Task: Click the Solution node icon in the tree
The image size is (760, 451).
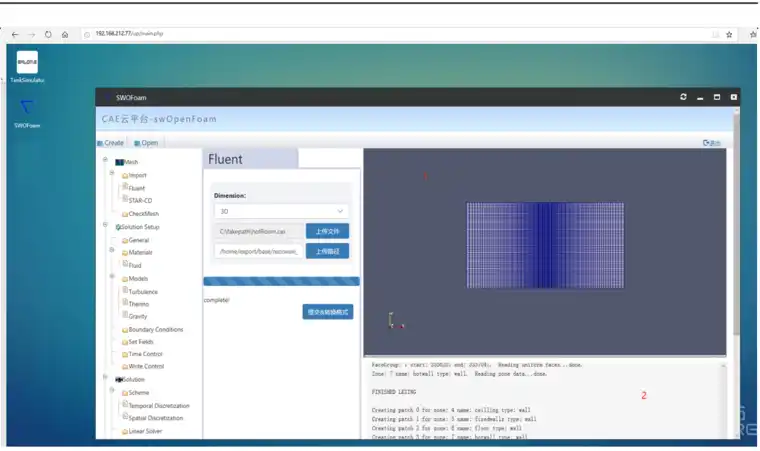Action: pos(119,379)
